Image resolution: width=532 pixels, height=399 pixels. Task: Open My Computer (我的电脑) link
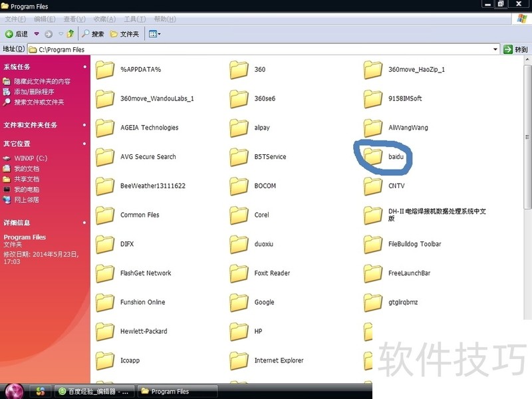point(27,190)
